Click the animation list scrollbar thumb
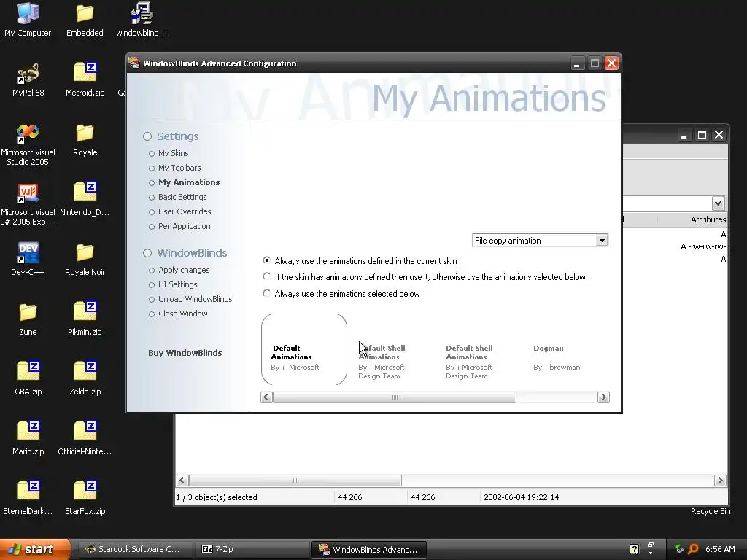This screenshot has height=560, width=747. point(395,397)
